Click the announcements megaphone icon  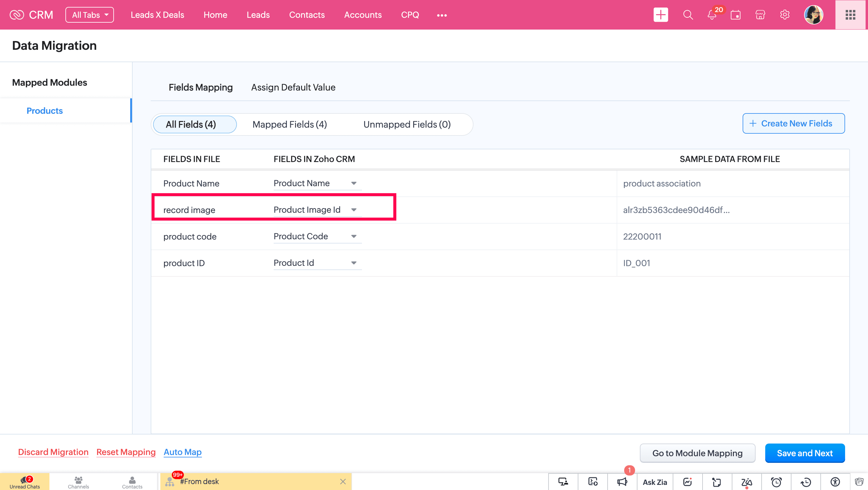point(622,482)
